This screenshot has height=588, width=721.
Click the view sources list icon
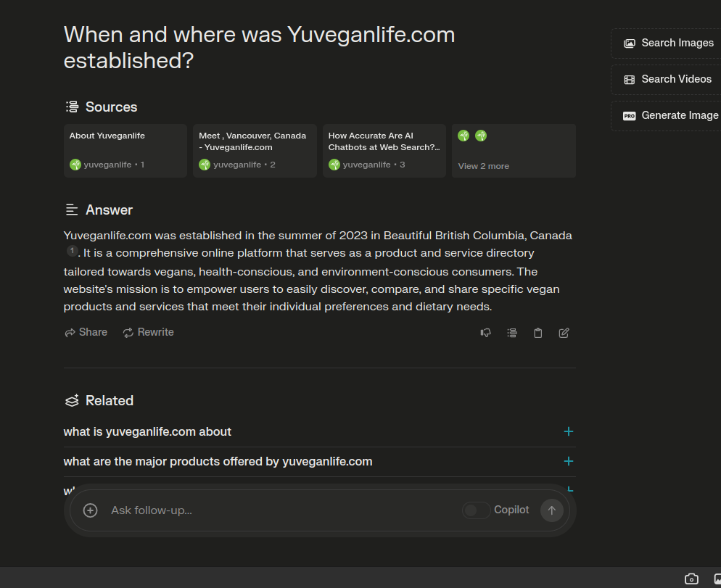point(512,333)
